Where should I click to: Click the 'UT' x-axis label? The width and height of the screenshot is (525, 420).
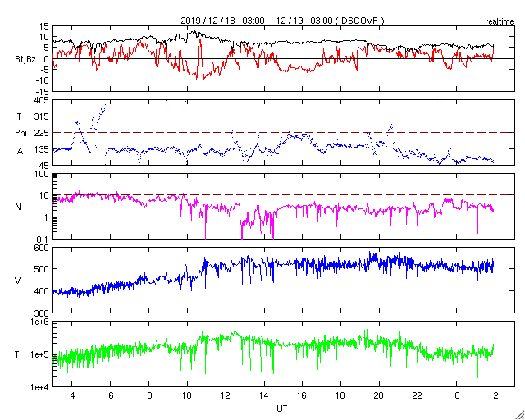(x=282, y=409)
